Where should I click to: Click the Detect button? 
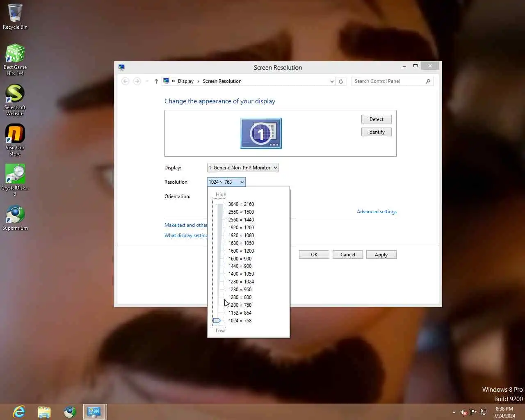(x=377, y=119)
